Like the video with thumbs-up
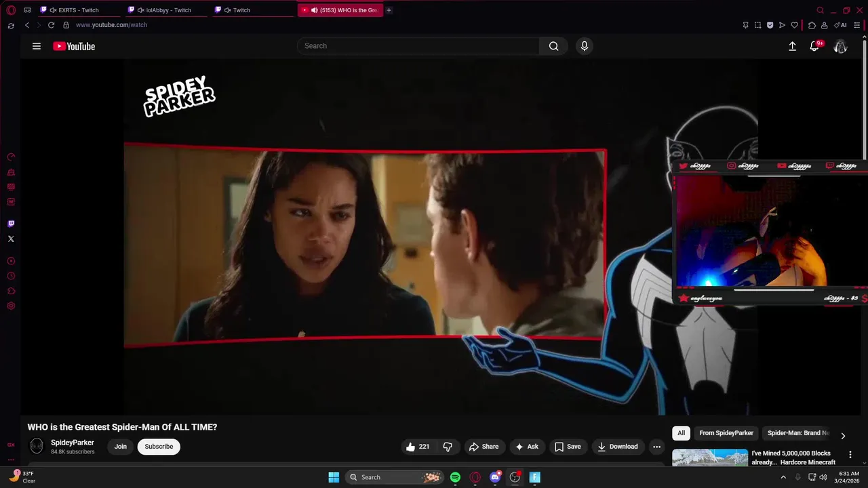868x488 pixels. (x=418, y=447)
